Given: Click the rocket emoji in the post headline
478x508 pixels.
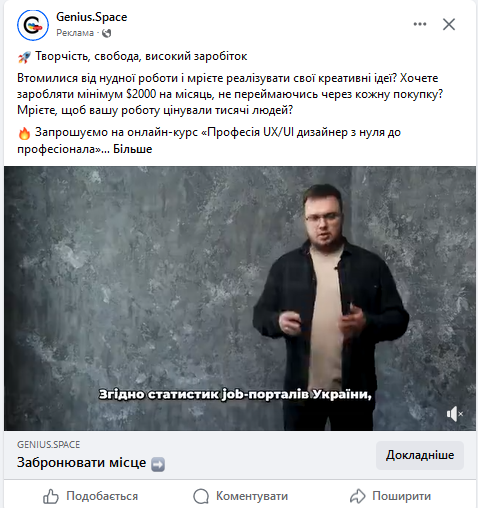Looking at the screenshot, I should pos(24,57).
